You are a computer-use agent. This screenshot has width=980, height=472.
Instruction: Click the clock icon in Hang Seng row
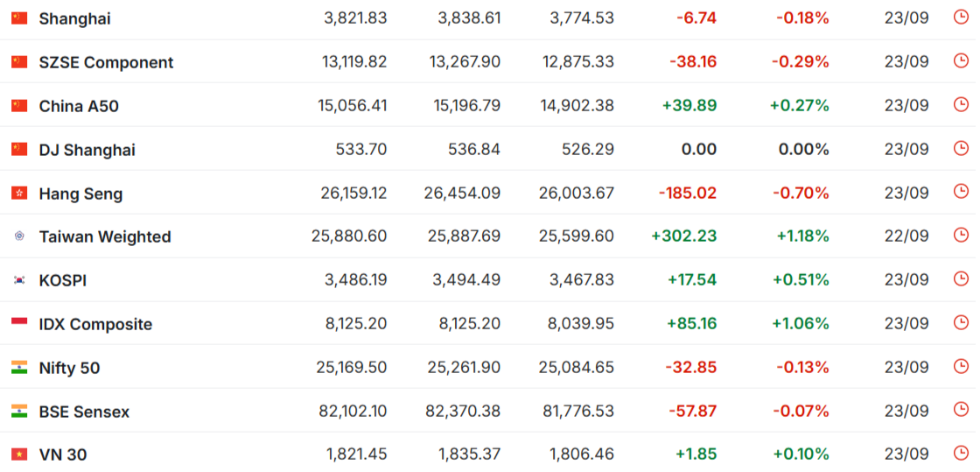[x=961, y=192]
